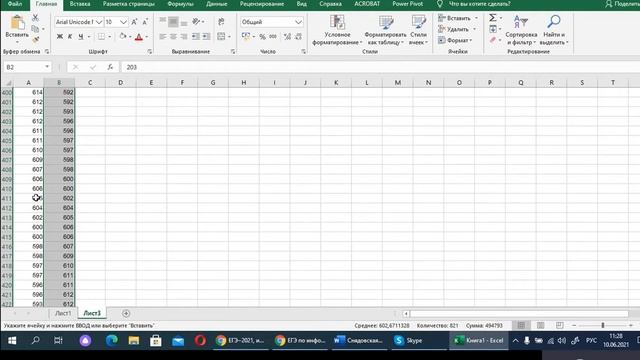Expand the Name Box dropdown next to B2
The height and width of the screenshot is (360, 640).
click(x=47, y=67)
